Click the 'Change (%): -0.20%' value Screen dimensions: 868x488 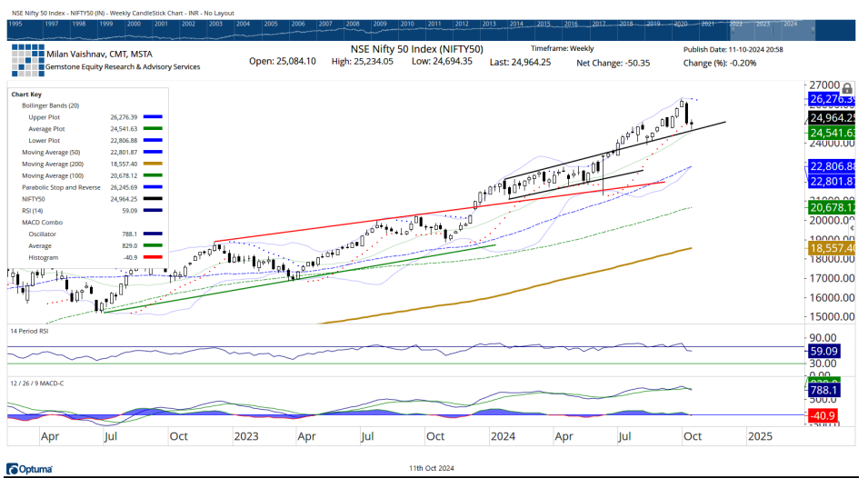(x=720, y=63)
